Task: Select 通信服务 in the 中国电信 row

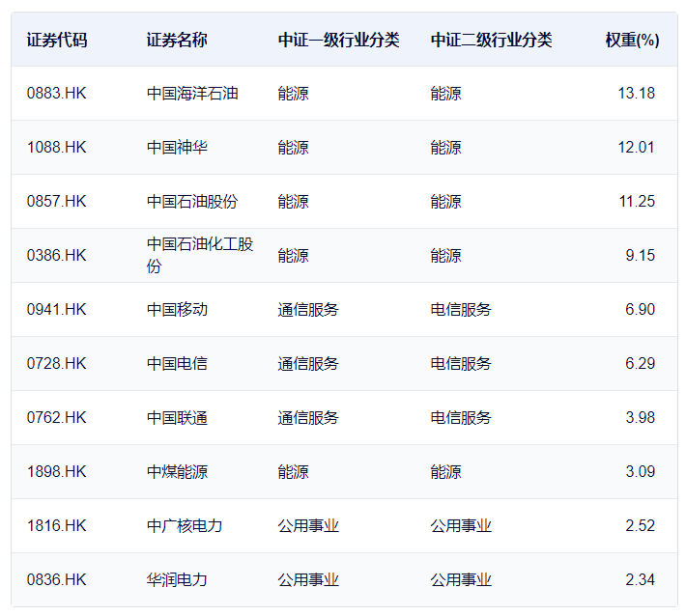Action: (x=308, y=363)
